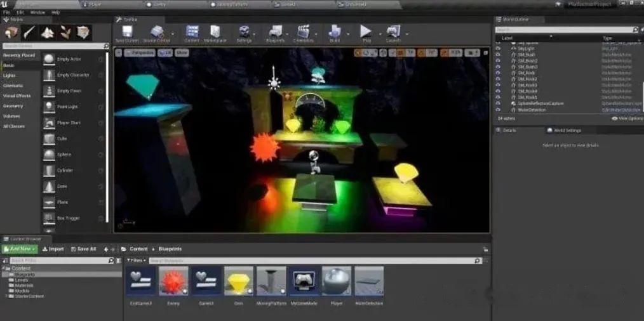Open the Cinematics dropdown arrow
Screen dimensions: 644x321
click(317, 34)
